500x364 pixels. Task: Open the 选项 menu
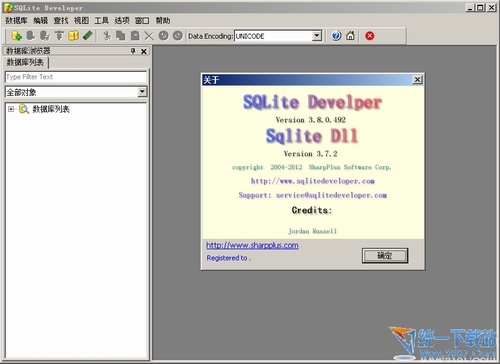point(122,21)
